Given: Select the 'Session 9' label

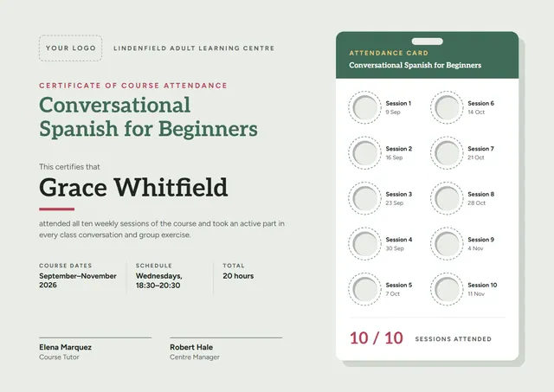Looking at the screenshot, I should click(481, 240).
